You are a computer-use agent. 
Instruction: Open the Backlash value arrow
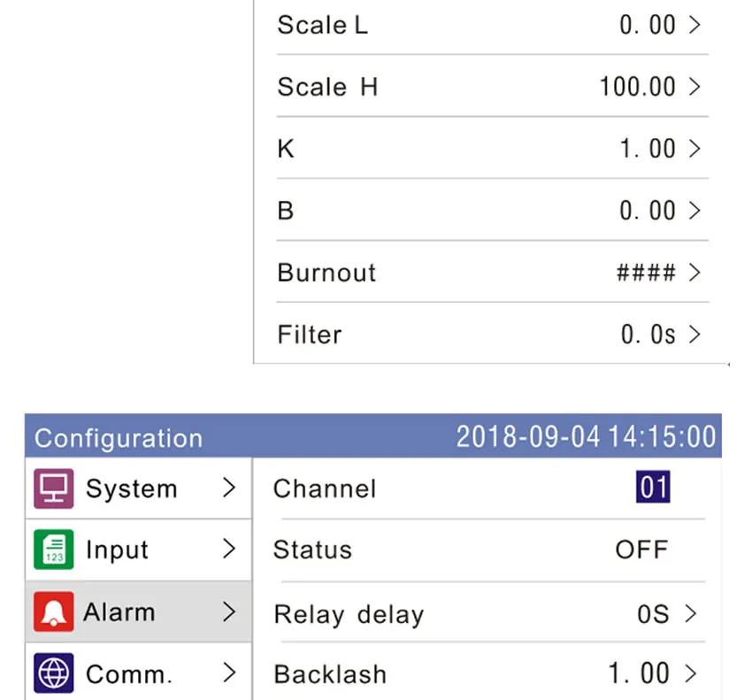pyautogui.click(x=691, y=673)
